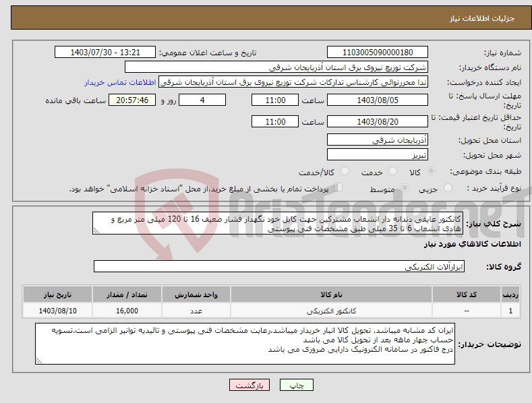Click the چاپ (print) button
Viewport: 532px width, 403px height.
pos(296,385)
